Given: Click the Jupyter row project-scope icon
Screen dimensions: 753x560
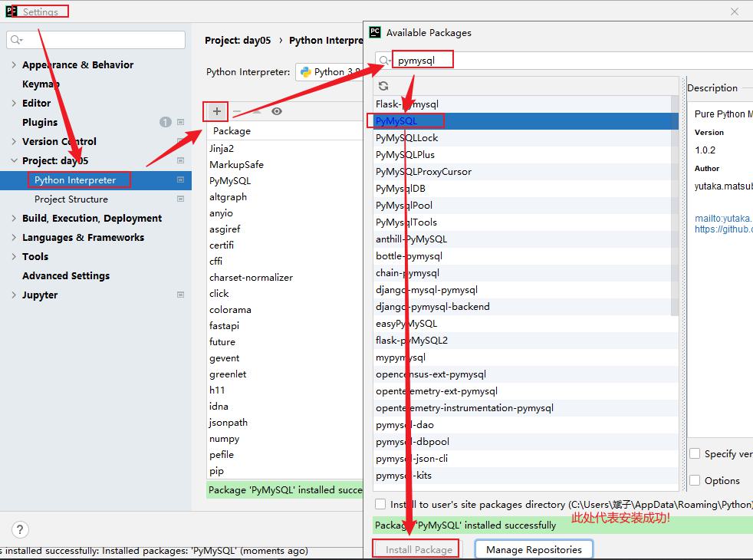Looking at the screenshot, I should [x=180, y=295].
